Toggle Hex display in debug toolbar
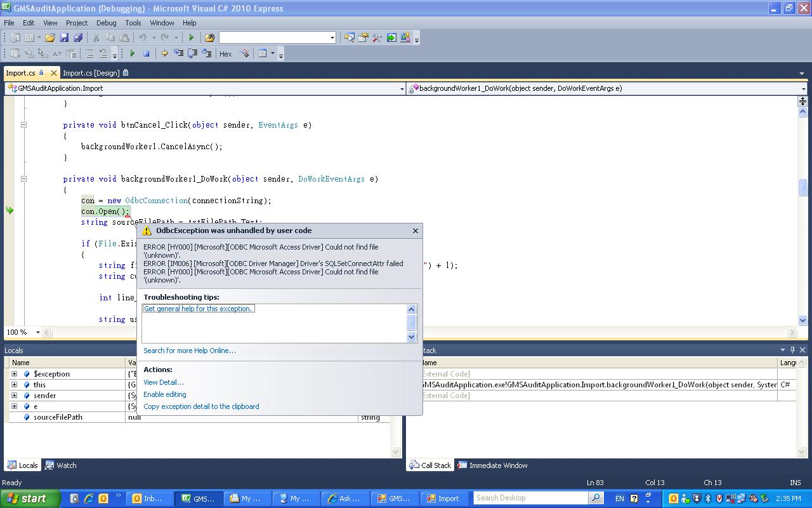 225,54
